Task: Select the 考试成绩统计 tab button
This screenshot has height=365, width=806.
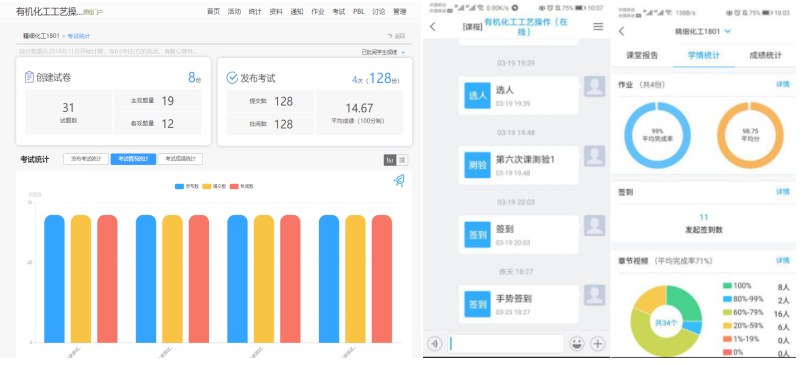Action: (x=180, y=159)
